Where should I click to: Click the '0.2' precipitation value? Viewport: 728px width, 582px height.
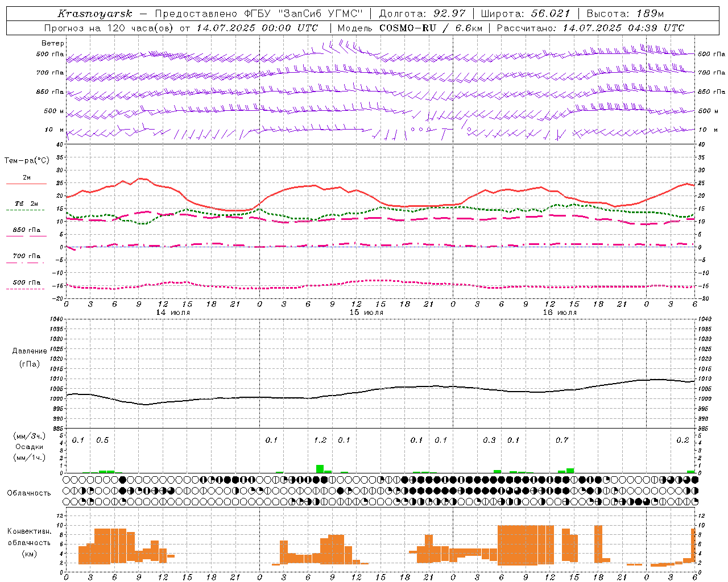682,440
